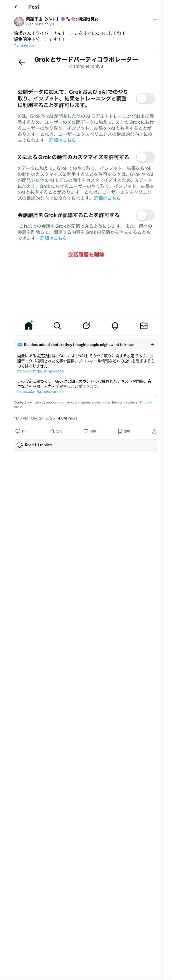Open Read 111 replies button
Screen dimensions: 172x980
tap(86, 445)
